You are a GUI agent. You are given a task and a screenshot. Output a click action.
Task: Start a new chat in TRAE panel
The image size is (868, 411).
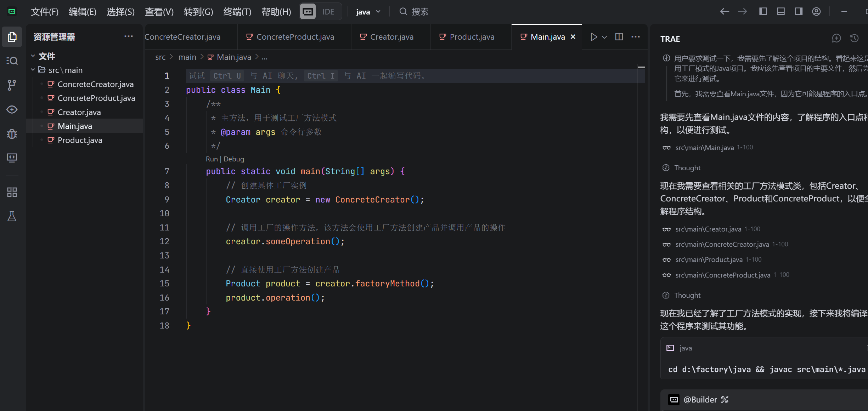(x=836, y=38)
